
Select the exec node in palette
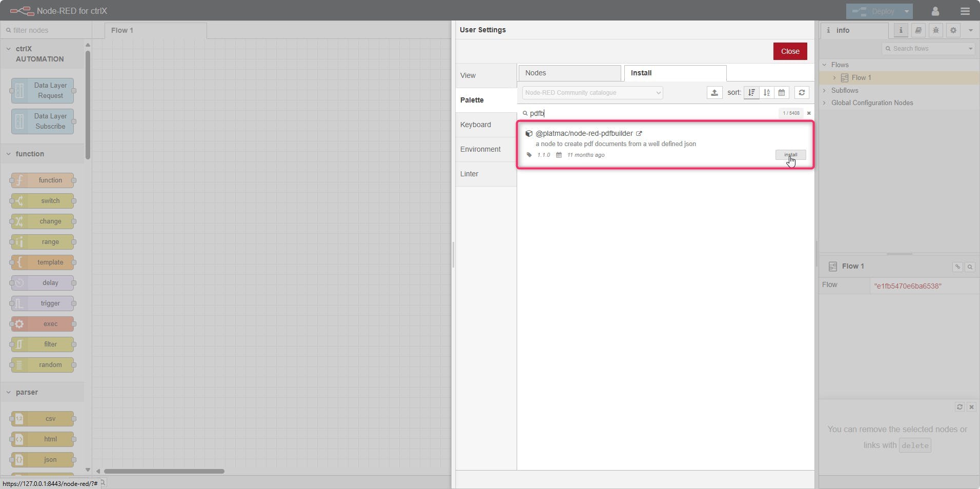43,324
